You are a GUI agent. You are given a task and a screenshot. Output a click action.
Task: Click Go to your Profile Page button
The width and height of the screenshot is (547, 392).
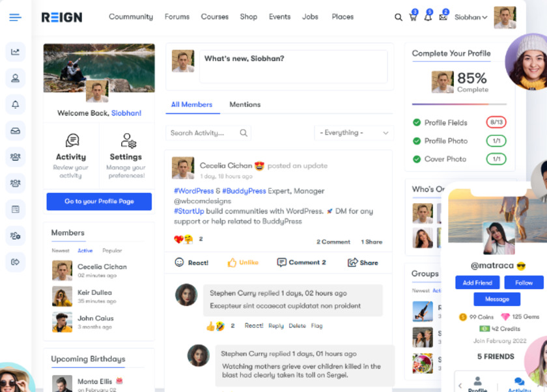coord(99,202)
